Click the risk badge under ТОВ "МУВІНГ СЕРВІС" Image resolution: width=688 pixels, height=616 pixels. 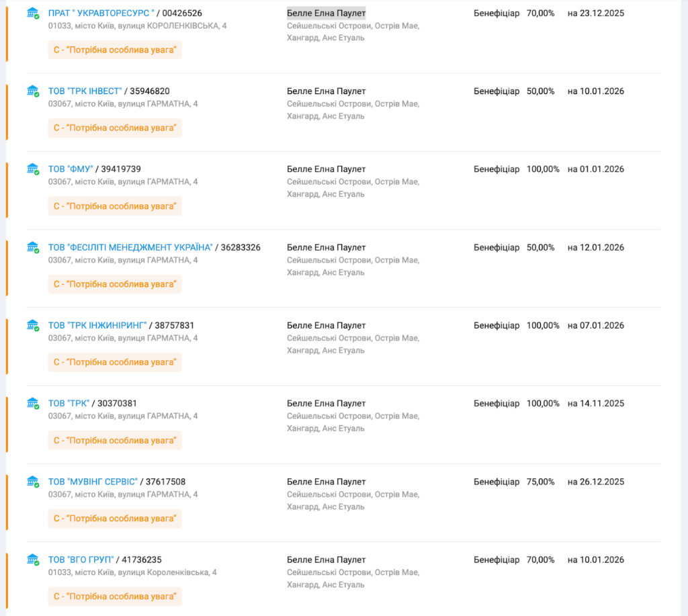pyautogui.click(x=115, y=519)
